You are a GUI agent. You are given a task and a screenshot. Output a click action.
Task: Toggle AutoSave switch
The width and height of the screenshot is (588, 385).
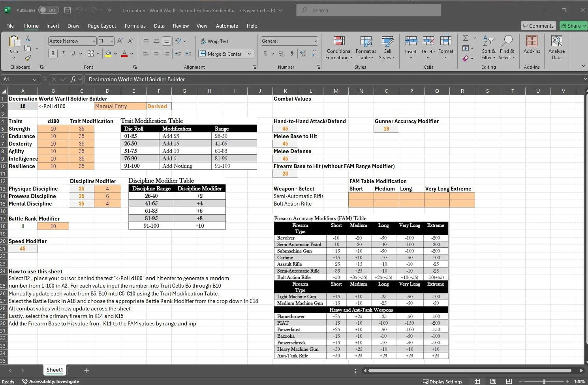point(49,10)
